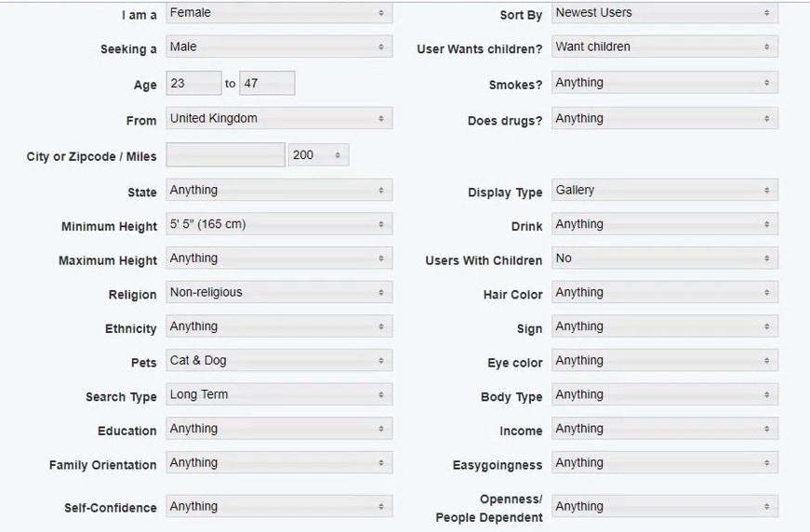The height and width of the screenshot is (532, 810).
Task: Expand the Hair Color dropdown
Action: (x=664, y=293)
